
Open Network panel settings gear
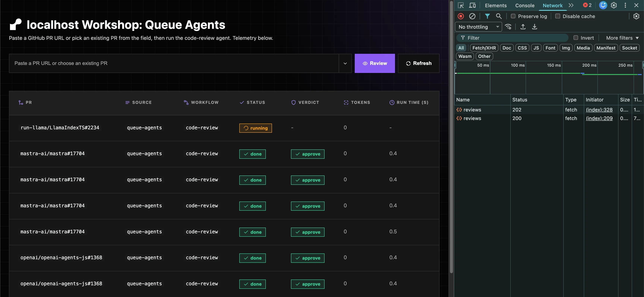pyautogui.click(x=636, y=16)
